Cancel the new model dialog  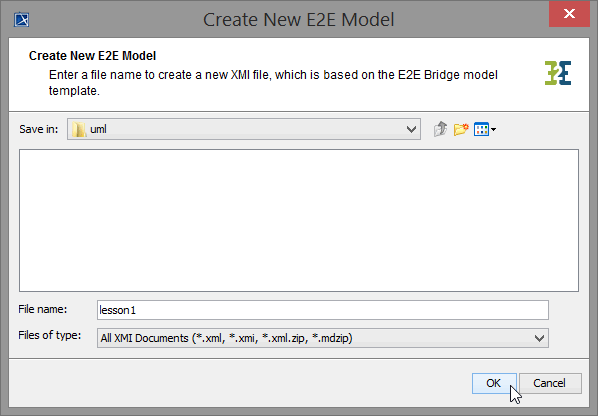tap(550, 383)
